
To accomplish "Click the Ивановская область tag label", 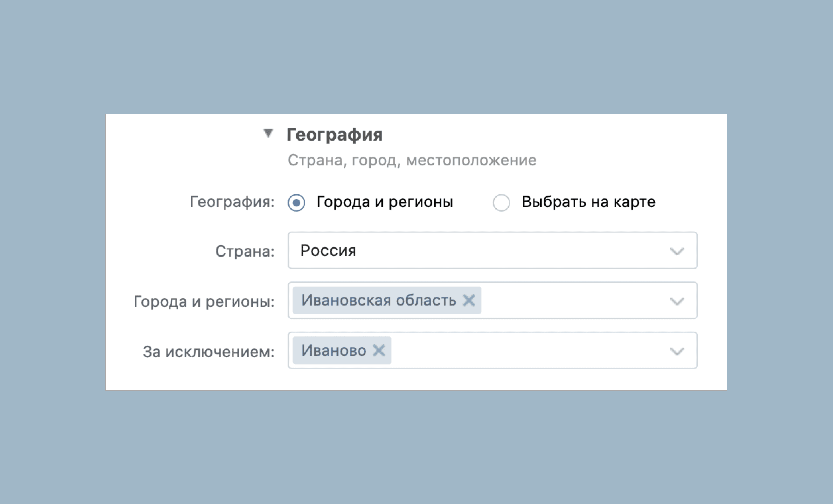I will point(379,300).
